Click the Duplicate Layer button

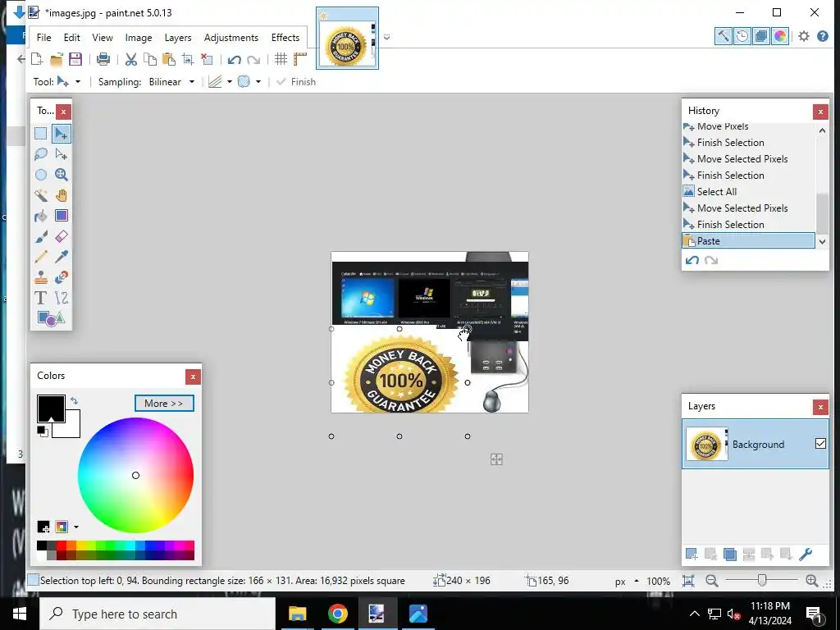[x=729, y=554]
